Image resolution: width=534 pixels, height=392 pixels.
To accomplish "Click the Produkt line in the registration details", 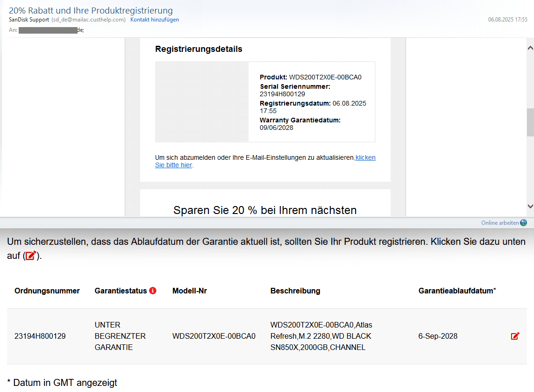I will pyautogui.click(x=311, y=77).
